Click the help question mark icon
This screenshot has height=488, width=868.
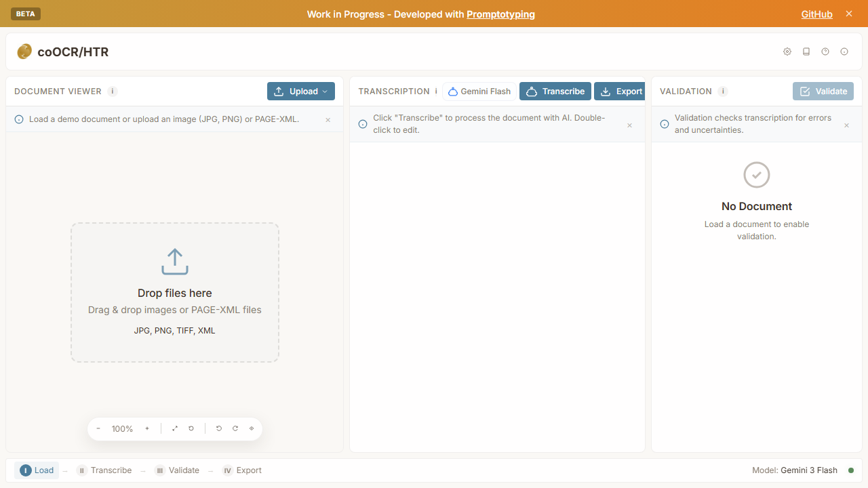[825, 52]
